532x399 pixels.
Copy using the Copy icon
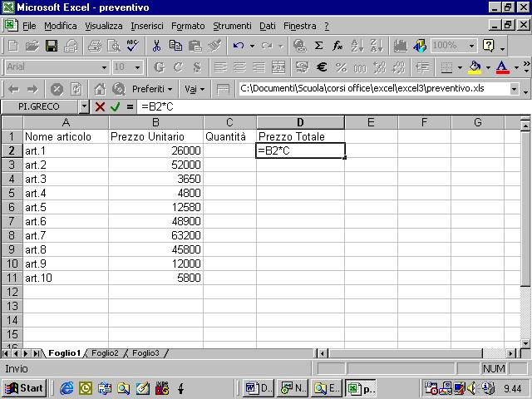pos(175,46)
